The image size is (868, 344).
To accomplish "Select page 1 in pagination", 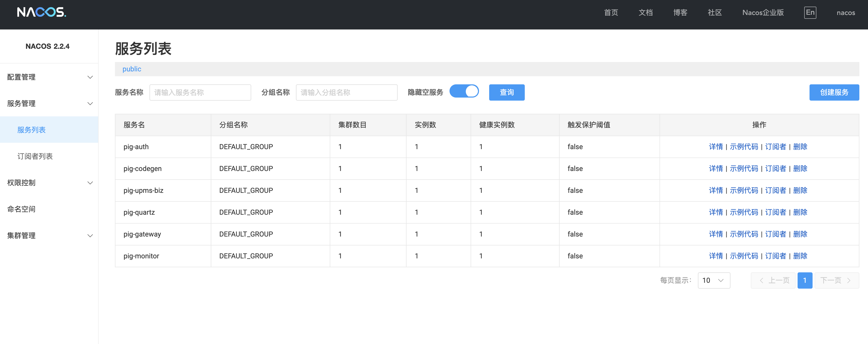I will [805, 280].
